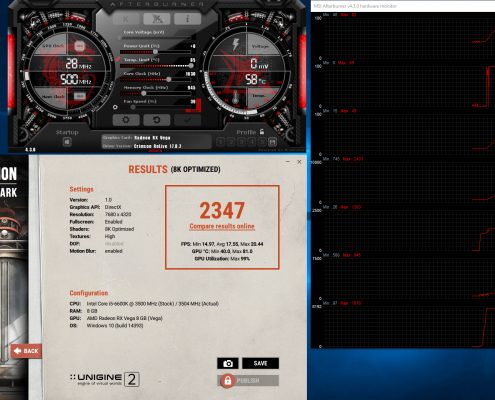
Task: Click the reset-to-defaults arrow button
Action: [156, 120]
